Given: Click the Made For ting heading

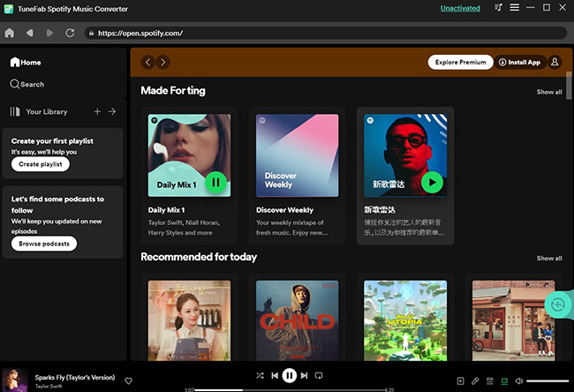Looking at the screenshot, I should point(173,91).
